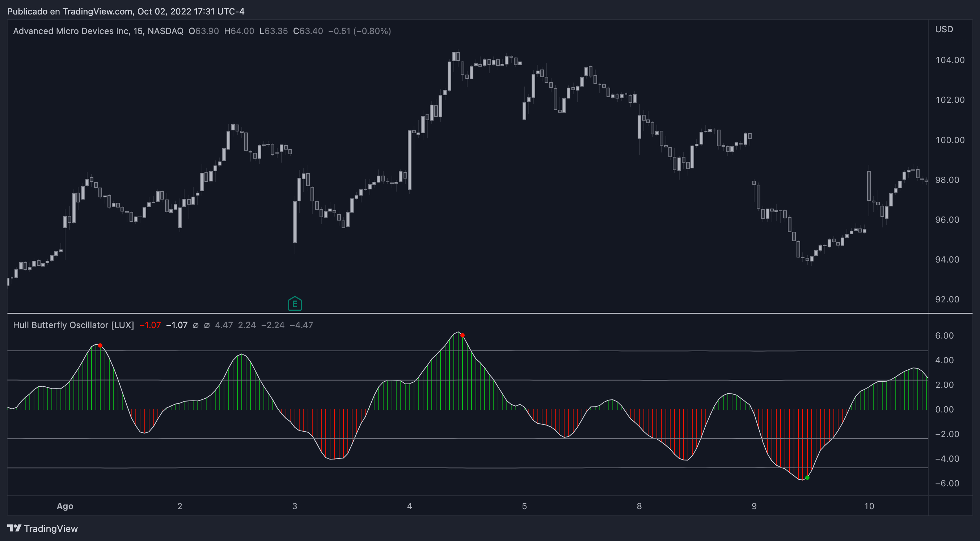Image resolution: width=980 pixels, height=541 pixels.
Task: Click the L63.35 low value
Action: 274,31
